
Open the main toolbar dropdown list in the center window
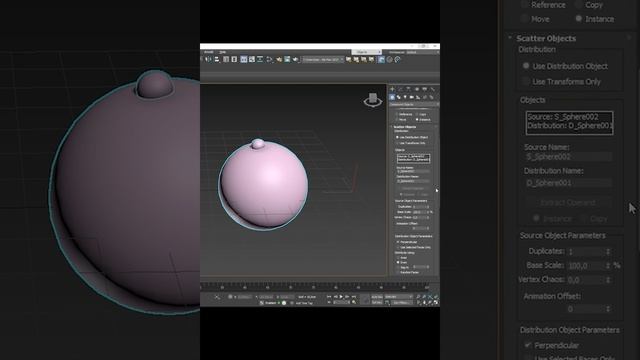[322, 60]
